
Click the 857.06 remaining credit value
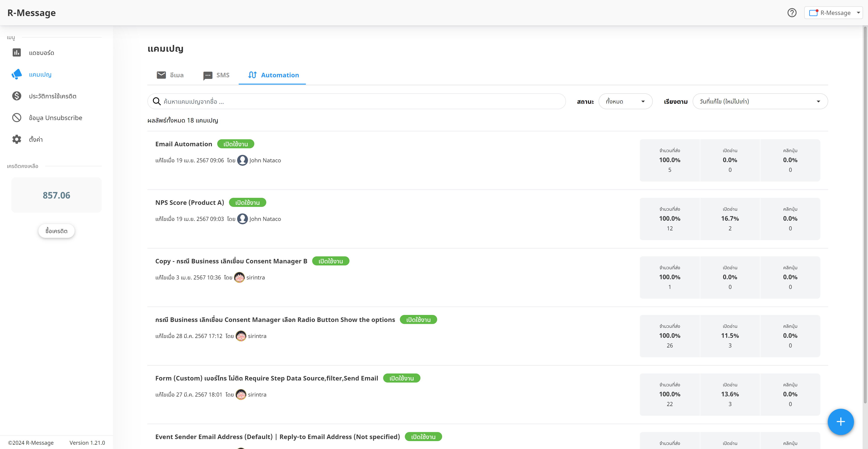56,195
